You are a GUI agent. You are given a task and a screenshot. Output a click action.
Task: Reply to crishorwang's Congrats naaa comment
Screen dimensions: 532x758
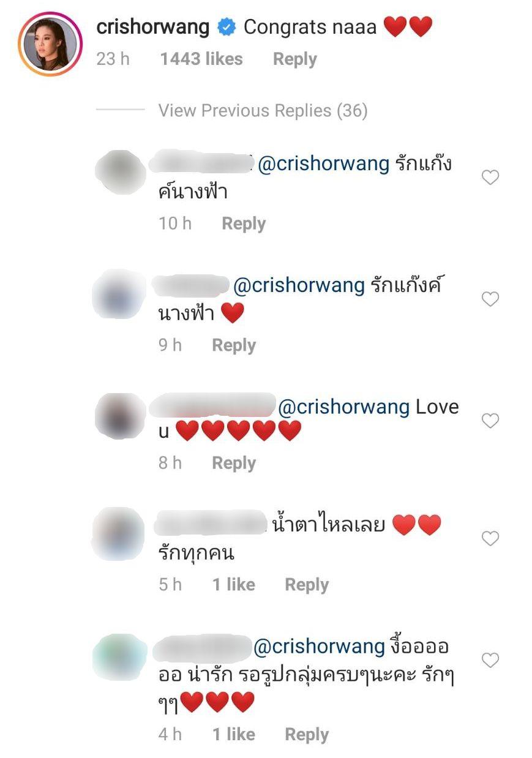[294, 59]
